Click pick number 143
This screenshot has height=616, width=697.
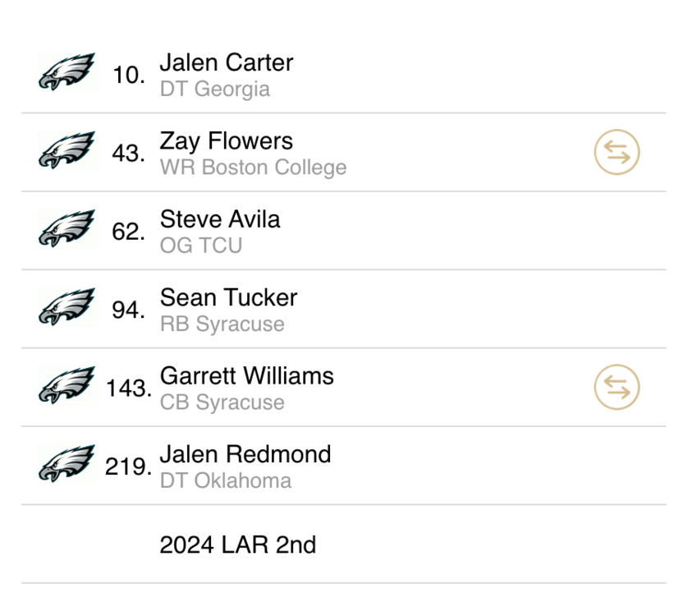click(x=128, y=388)
